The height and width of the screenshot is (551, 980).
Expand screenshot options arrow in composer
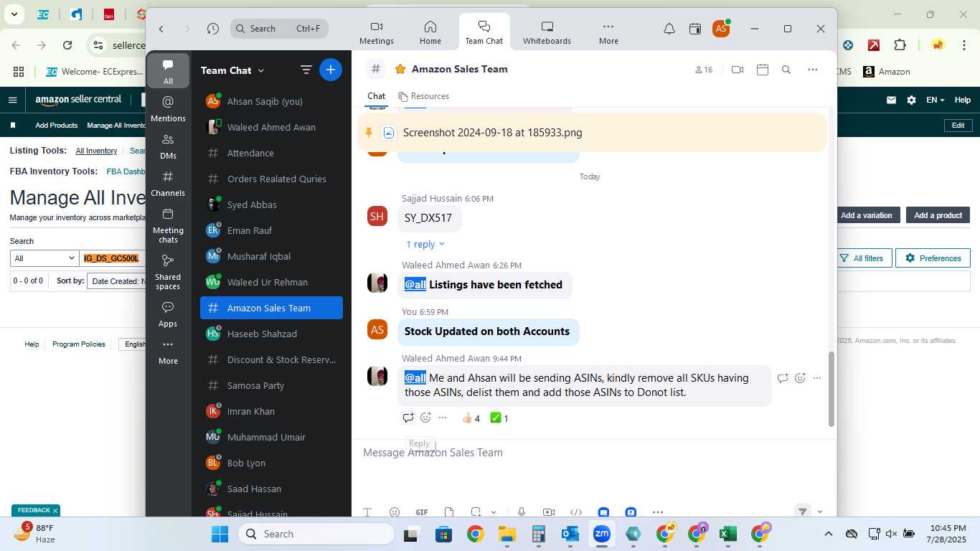tap(494, 512)
